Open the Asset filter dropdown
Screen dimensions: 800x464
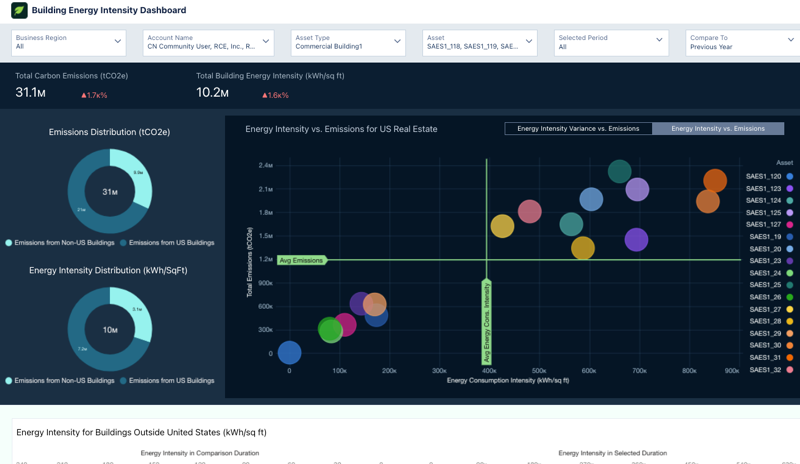480,42
